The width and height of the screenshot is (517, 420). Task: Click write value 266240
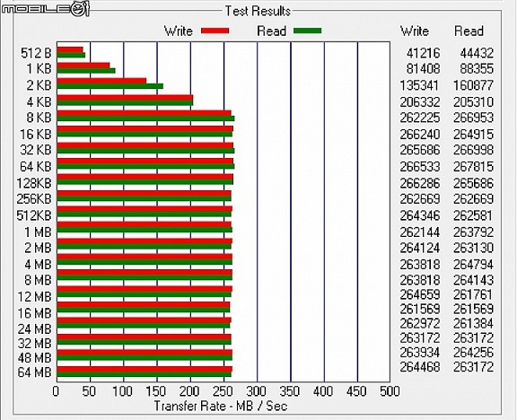click(420, 135)
